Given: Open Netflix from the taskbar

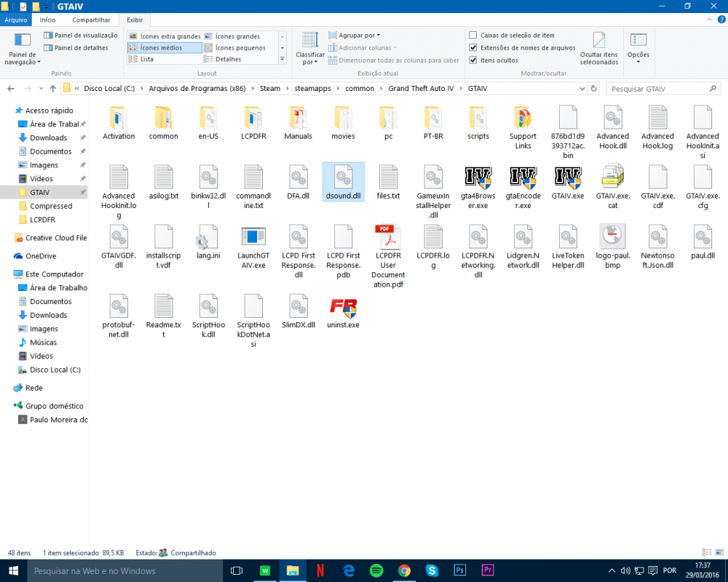Looking at the screenshot, I should pyautogui.click(x=320, y=570).
